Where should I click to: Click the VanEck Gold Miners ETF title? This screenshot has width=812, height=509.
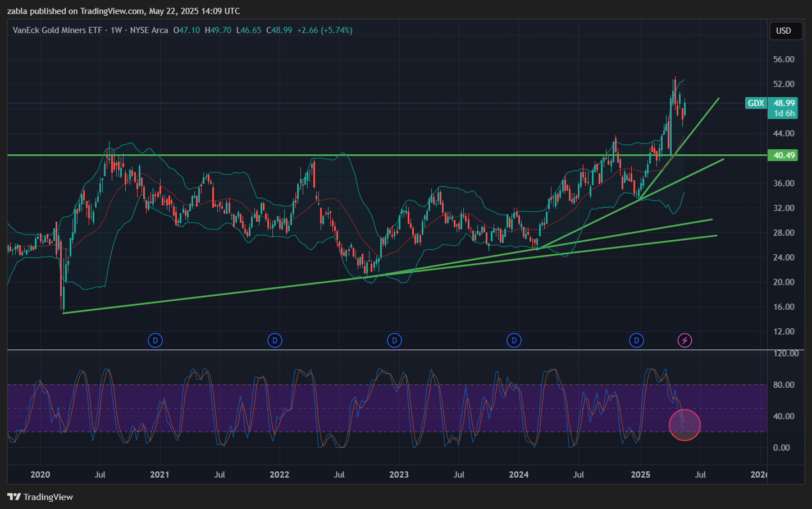pyautogui.click(x=57, y=30)
